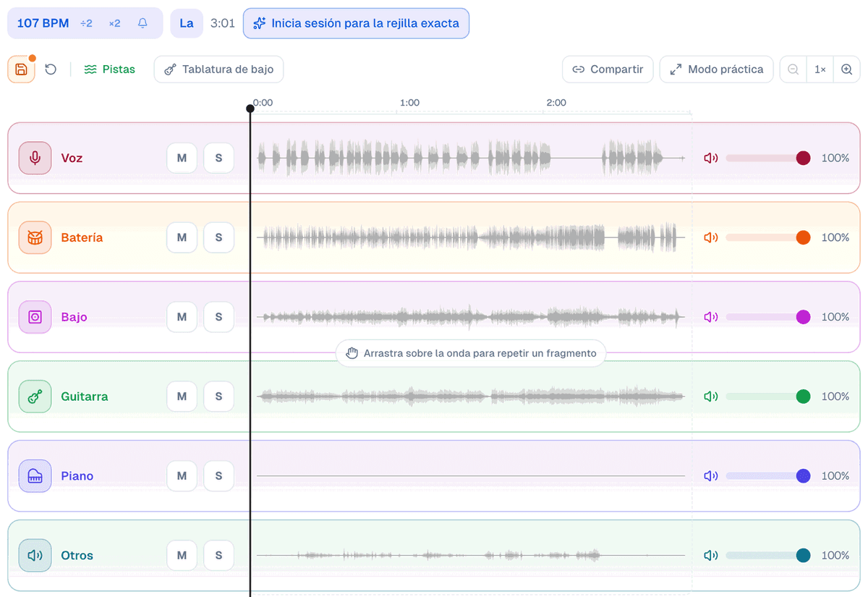Mute the Voz track
This screenshot has height=597, width=868.
[x=182, y=158]
